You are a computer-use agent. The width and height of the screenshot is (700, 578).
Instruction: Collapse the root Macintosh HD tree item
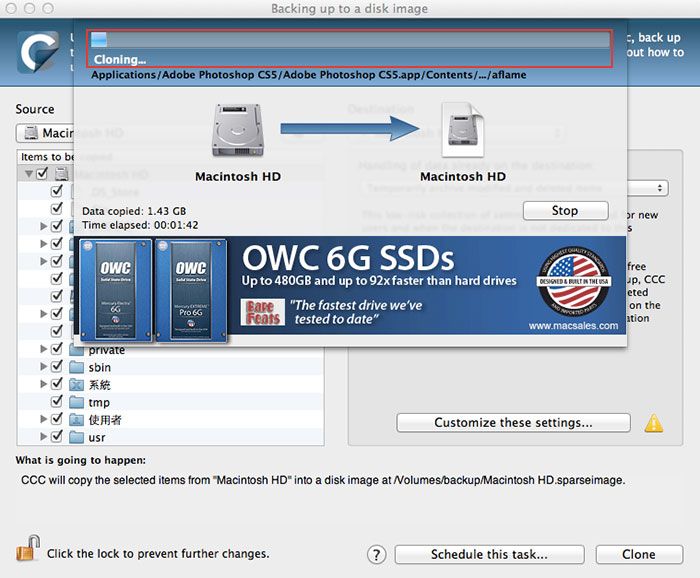29,174
